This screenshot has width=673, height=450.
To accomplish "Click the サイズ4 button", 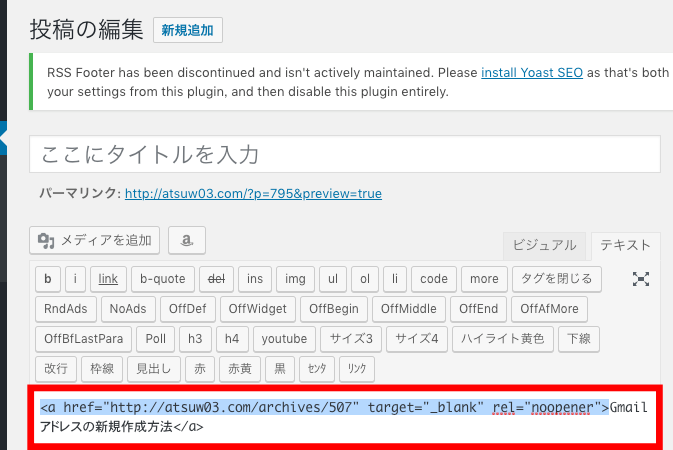I will click(417, 339).
